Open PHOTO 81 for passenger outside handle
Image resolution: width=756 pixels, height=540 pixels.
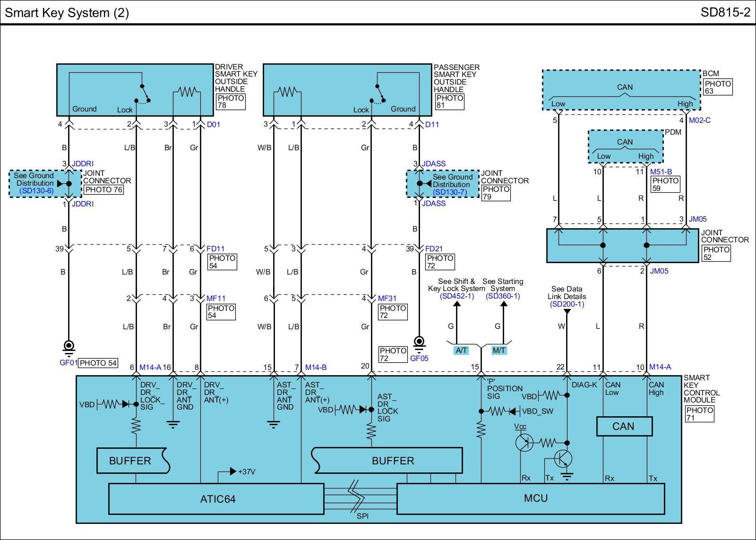(x=449, y=102)
